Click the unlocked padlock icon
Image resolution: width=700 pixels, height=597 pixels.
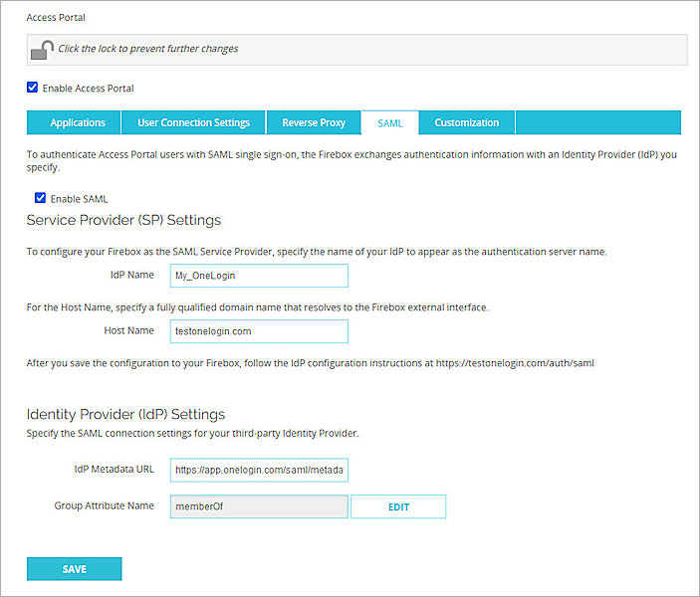click(x=42, y=50)
